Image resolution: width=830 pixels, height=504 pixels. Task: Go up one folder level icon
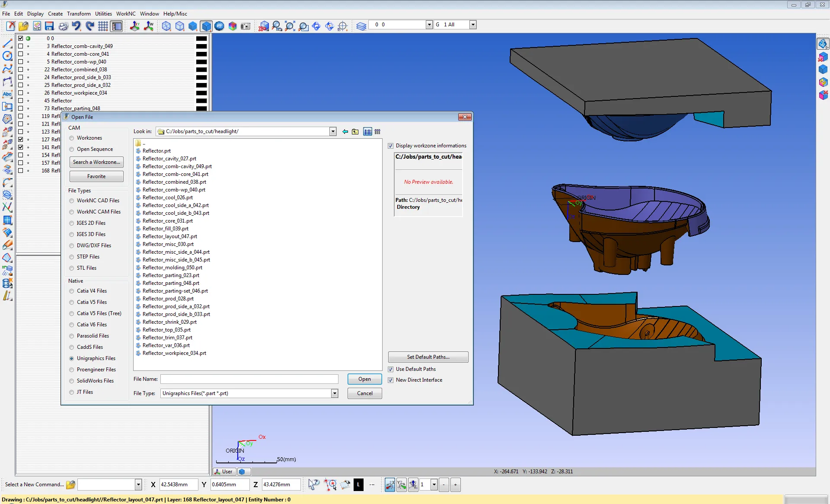(355, 132)
